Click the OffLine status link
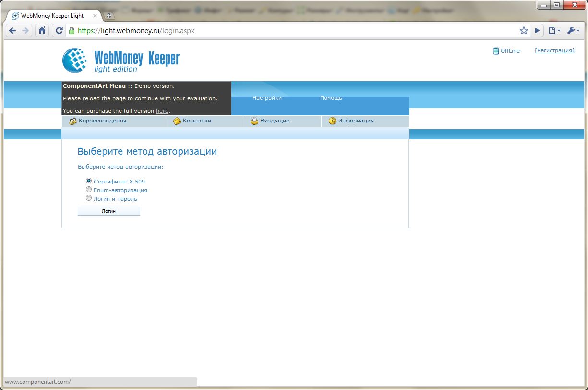Image resolution: width=588 pixels, height=390 pixels. pyautogui.click(x=510, y=51)
